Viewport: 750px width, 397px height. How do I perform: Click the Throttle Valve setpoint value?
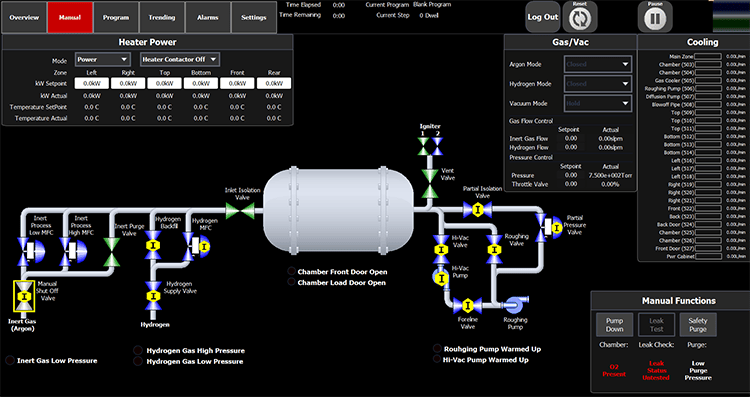(571, 184)
